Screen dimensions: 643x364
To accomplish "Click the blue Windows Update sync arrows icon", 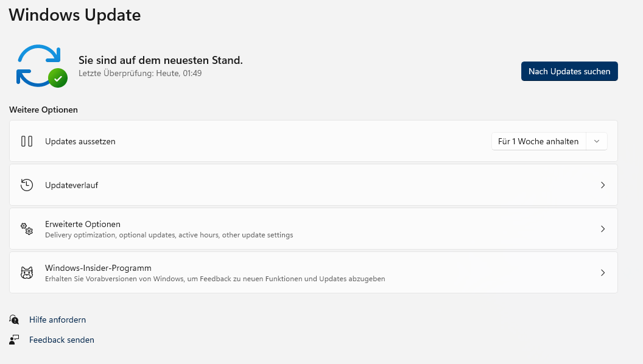I will (x=38, y=65).
